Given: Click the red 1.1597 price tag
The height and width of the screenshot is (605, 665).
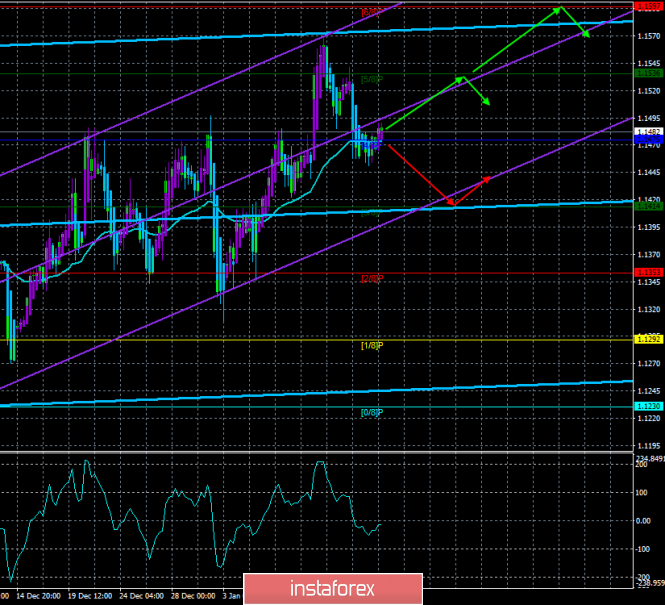Looking at the screenshot, I should click(649, 7).
